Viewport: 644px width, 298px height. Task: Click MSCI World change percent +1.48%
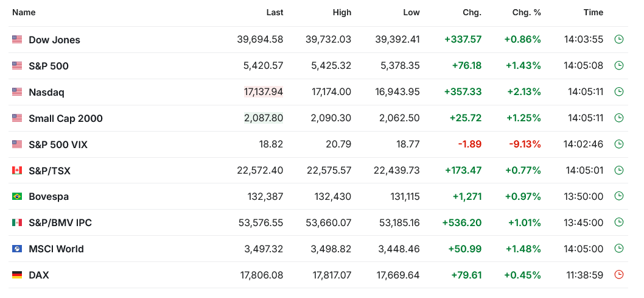coord(524,249)
